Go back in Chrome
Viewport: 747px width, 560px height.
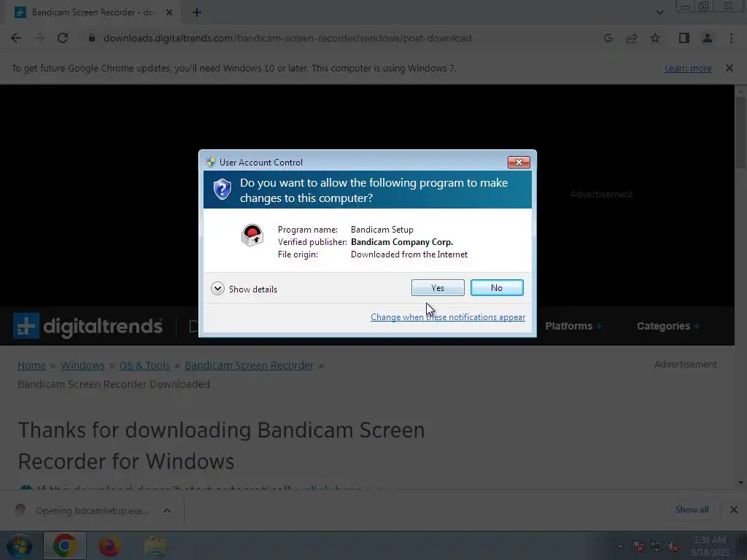tap(16, 38)
